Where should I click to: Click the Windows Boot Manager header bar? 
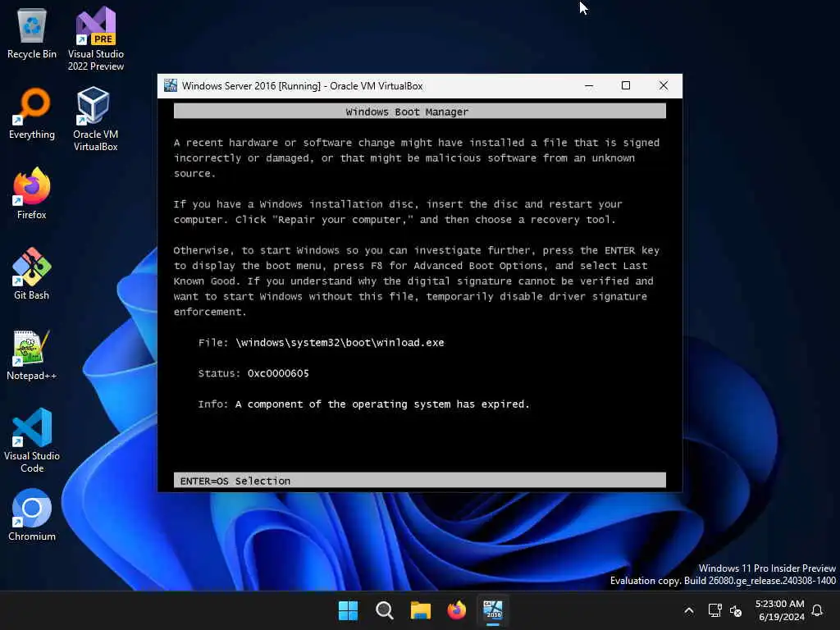(x=419, y=112)
